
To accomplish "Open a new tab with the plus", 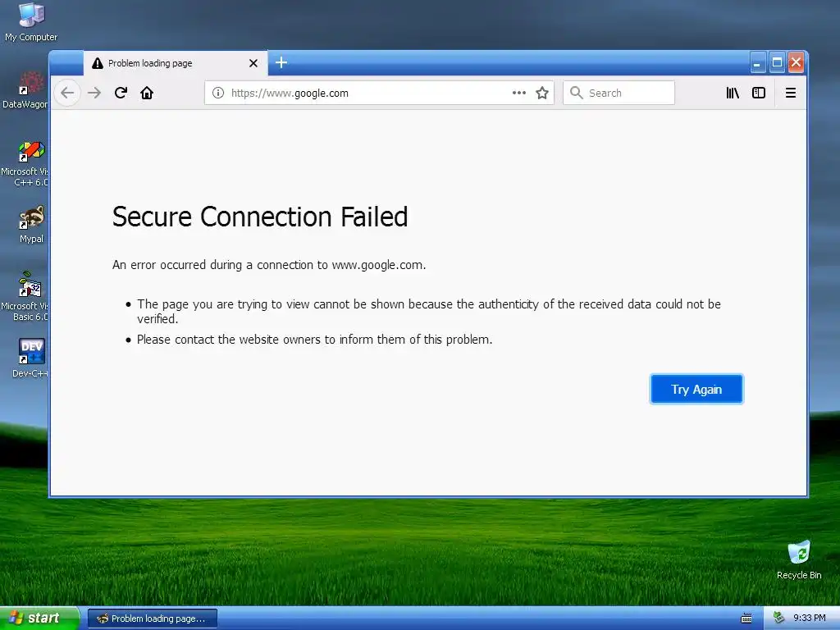I will click(x=281, y=62).
